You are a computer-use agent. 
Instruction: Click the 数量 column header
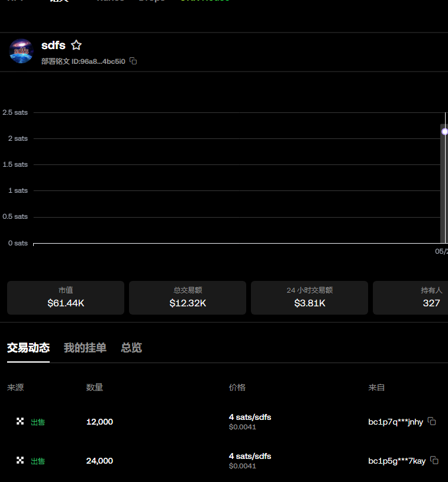(x=95, y=387)
